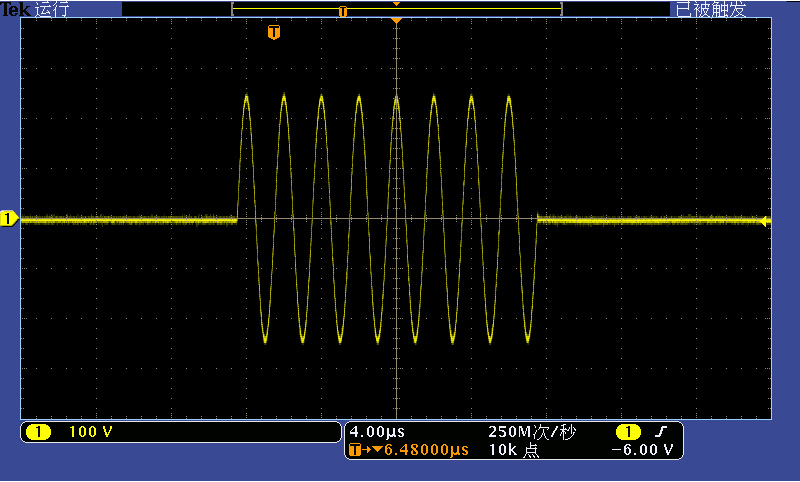Viewport: 800px width, 482px height.
Task: Click the T marker in record overview bar
Action: click(x=343, y=12)
